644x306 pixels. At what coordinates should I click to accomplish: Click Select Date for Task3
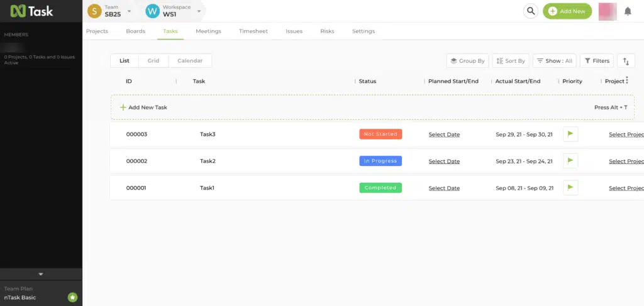point(444,134)
